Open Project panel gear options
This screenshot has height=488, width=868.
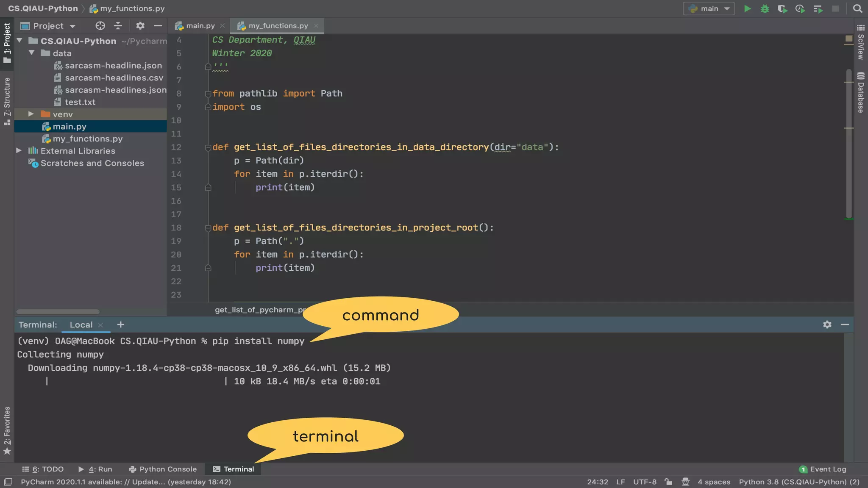[x=140, y=26]
